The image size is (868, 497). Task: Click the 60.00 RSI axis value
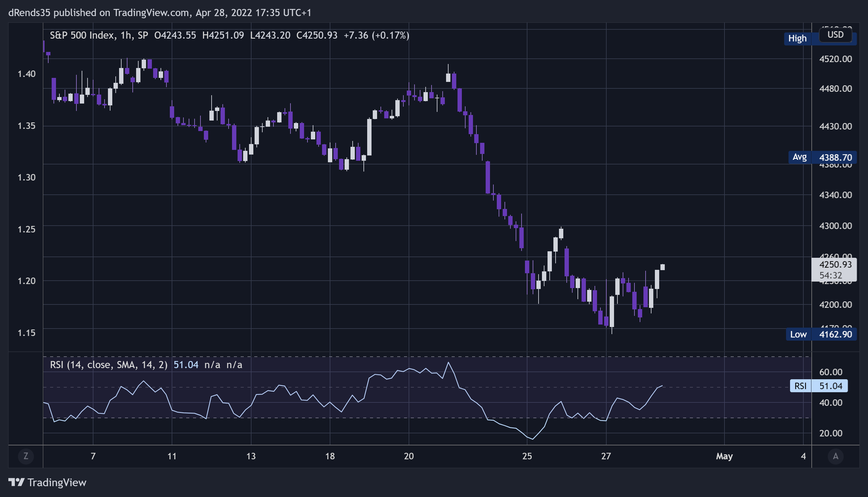tap(831, 372)
